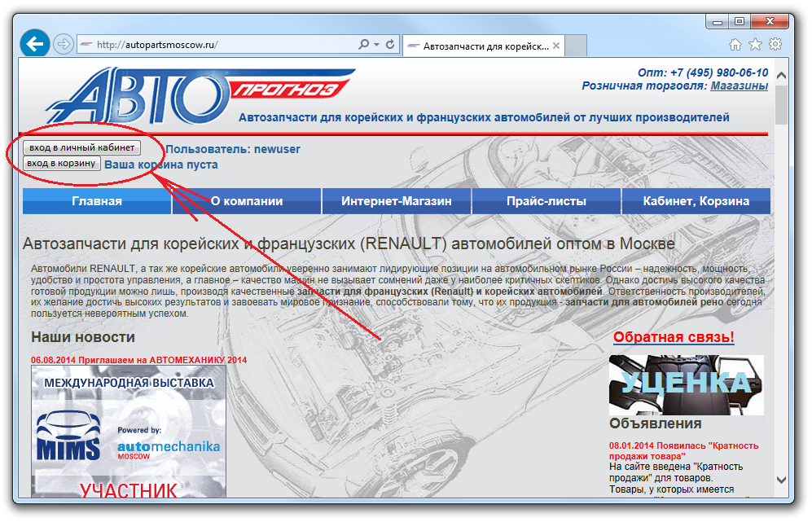Select the Прайс-листы navigation item
The height and width of the screenshot is (522, 812).
[x=546, y=201]
